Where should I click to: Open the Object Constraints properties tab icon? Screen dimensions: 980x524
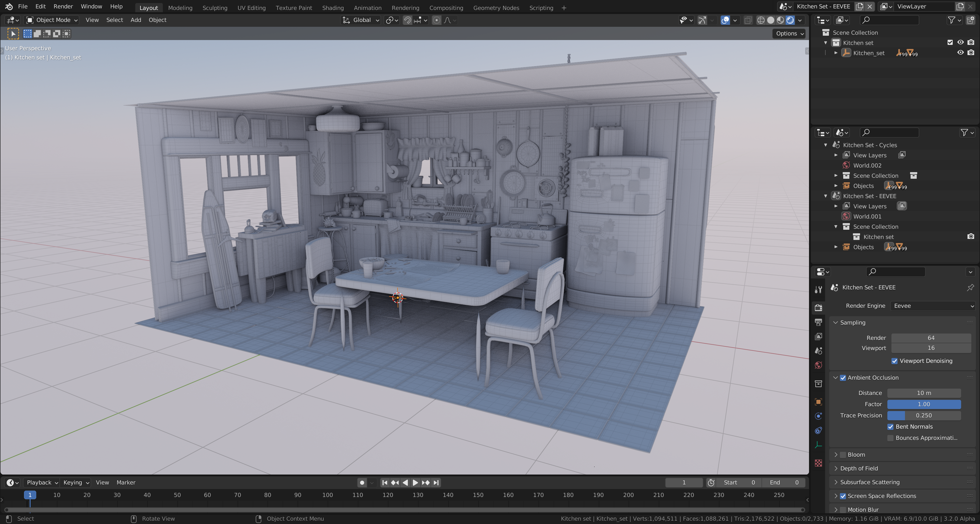(x=818, y=430)
